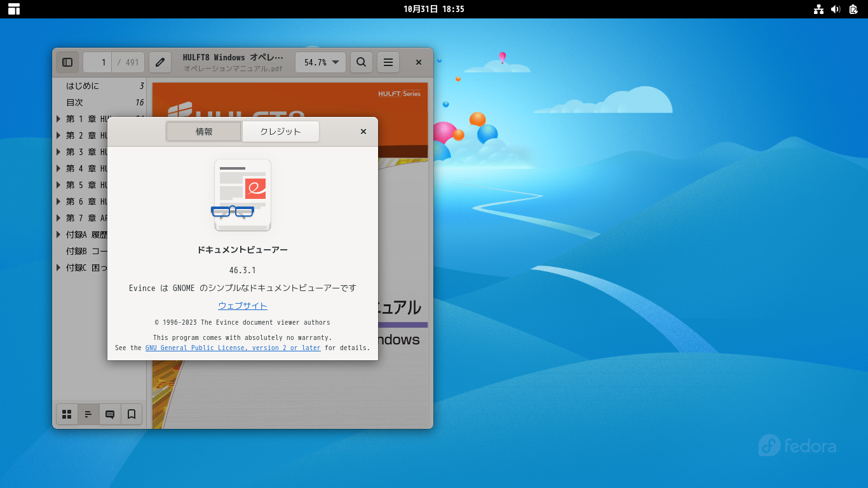This screenshot has width=868, height=488.
Task: Click the HULFT8 Windows document title
Action: [x=233, y=57]
